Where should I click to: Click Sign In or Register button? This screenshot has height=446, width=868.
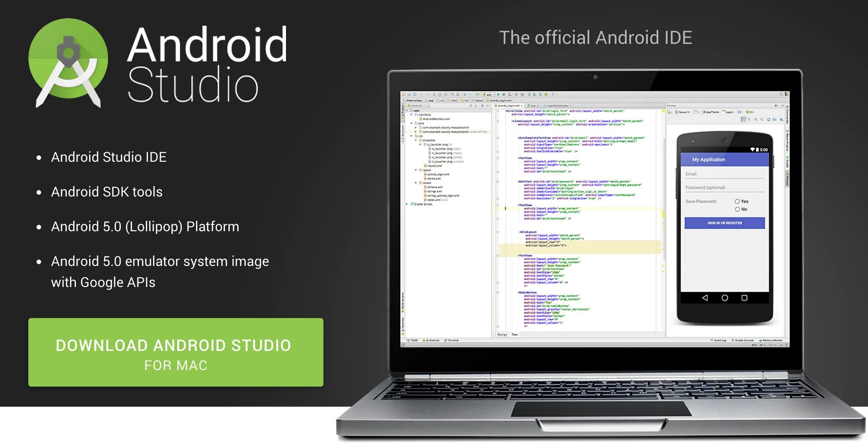[725, 223]
